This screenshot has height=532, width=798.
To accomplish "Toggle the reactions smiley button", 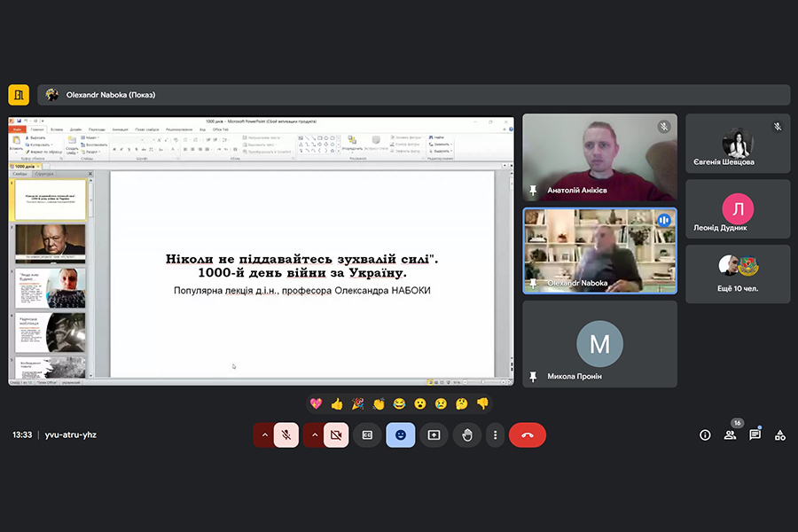I will click(x=401, y=435).
